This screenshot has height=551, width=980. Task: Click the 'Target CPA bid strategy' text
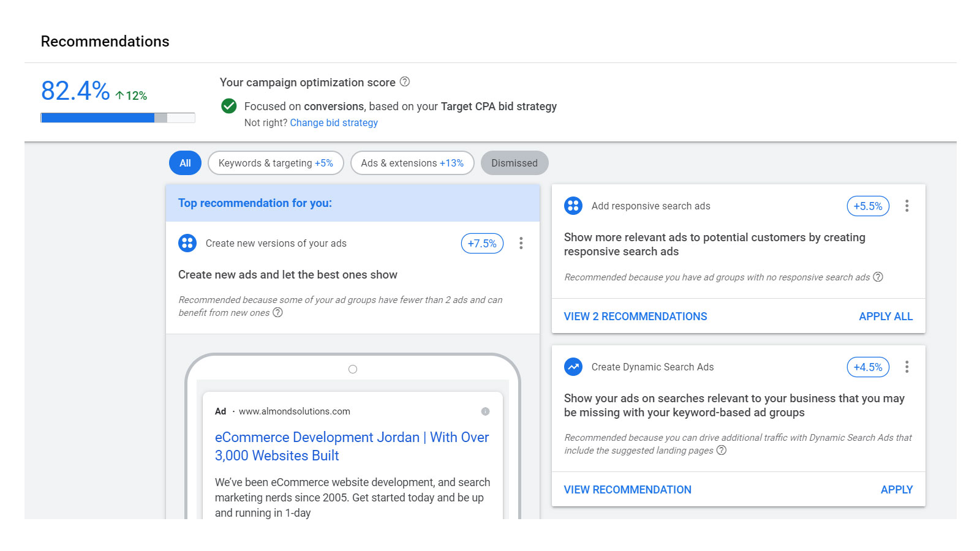click(x=499, y=106)
